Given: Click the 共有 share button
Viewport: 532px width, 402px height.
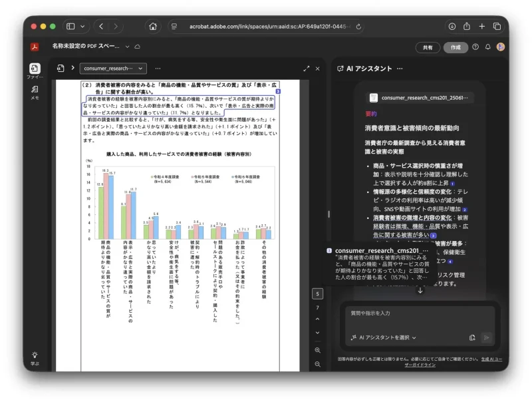Looking at the screenshot, I should [428, 47].
